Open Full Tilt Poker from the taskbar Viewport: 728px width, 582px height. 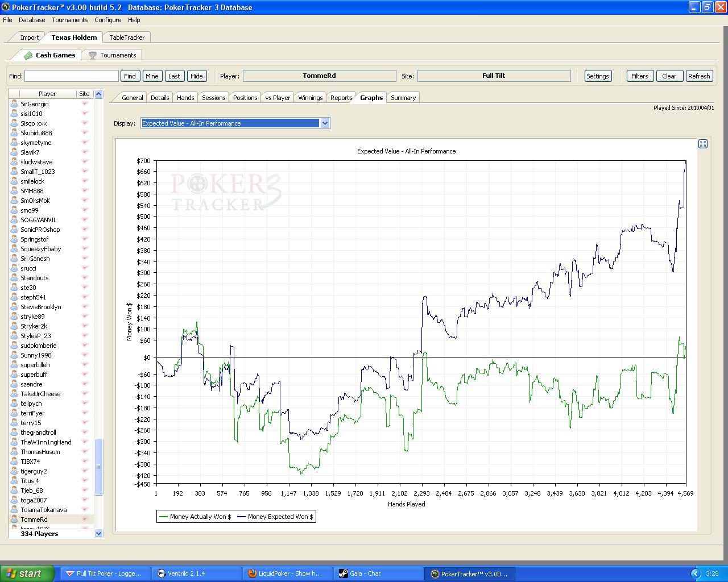click(105, 573)
